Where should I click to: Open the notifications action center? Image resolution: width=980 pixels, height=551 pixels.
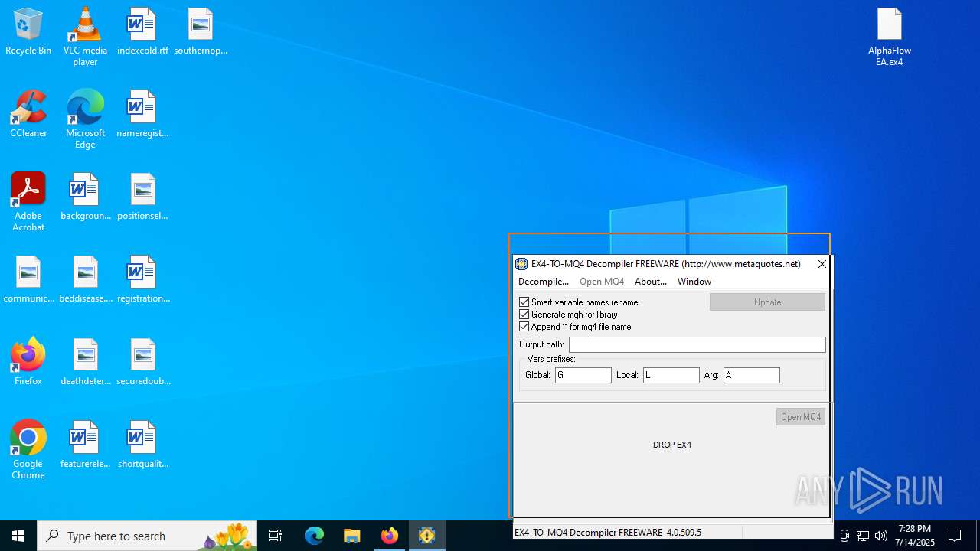coord(955,536)
